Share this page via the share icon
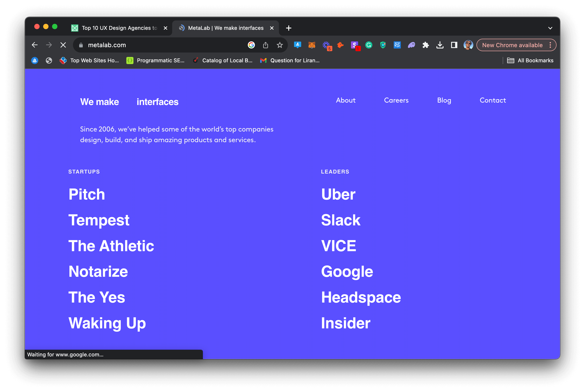Image resolution: width=585 pixels, height=392 pixels. point(265,45)
